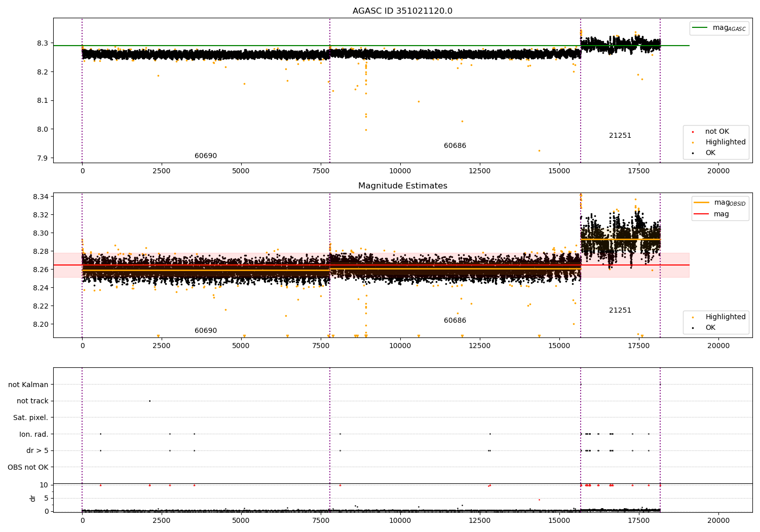Click the rotated 'dr' y-axis label
Viewport: 760px width, 532px height.
pyautogui.click(x=33, y=498)
